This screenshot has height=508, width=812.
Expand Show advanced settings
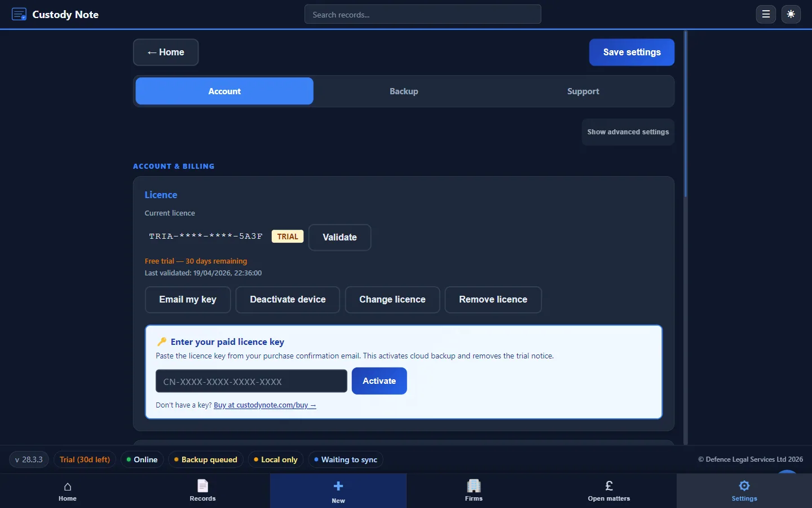[628, 132]
